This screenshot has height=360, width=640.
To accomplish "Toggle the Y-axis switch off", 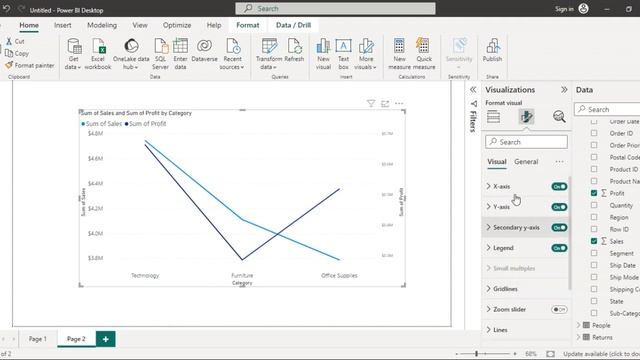I will tap(559, 207).
